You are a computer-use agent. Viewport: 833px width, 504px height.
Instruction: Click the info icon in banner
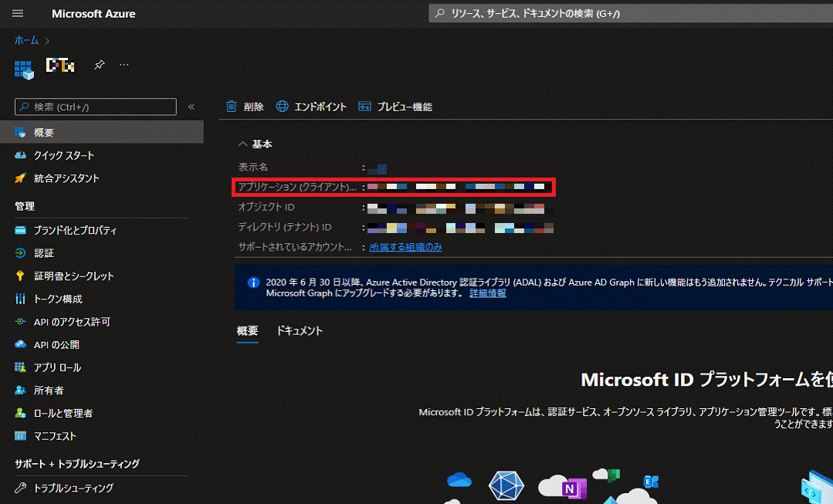(x=253, y=282)
